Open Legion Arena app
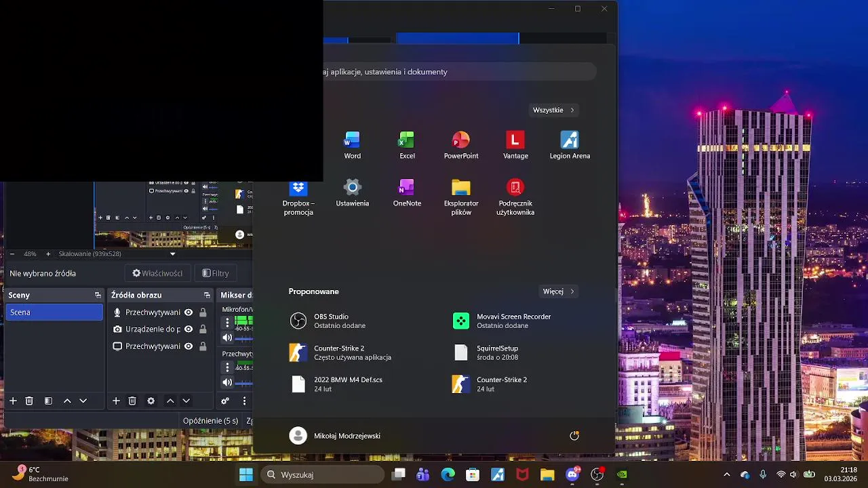The image size is (868, 488). coord(570,145)
